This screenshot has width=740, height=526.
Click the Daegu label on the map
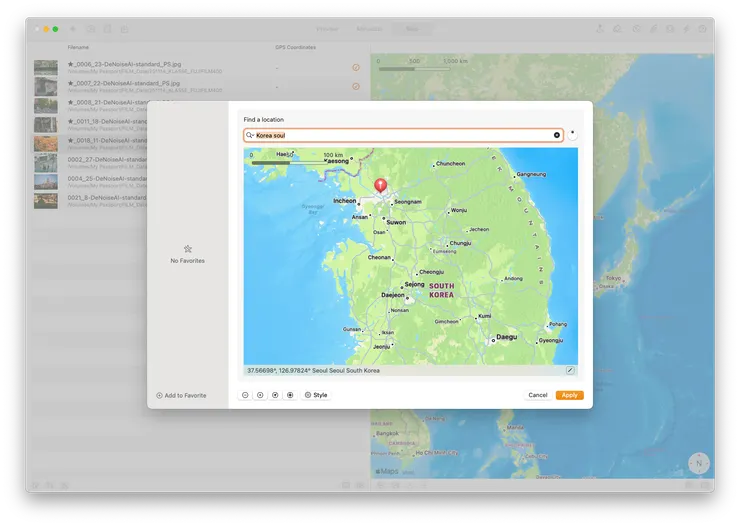click(x=507, y=337)
